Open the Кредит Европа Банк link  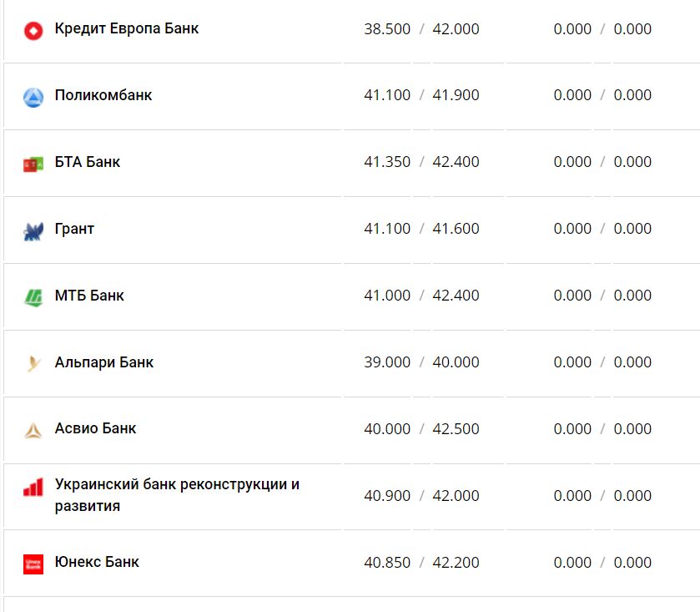click(127, 28)
